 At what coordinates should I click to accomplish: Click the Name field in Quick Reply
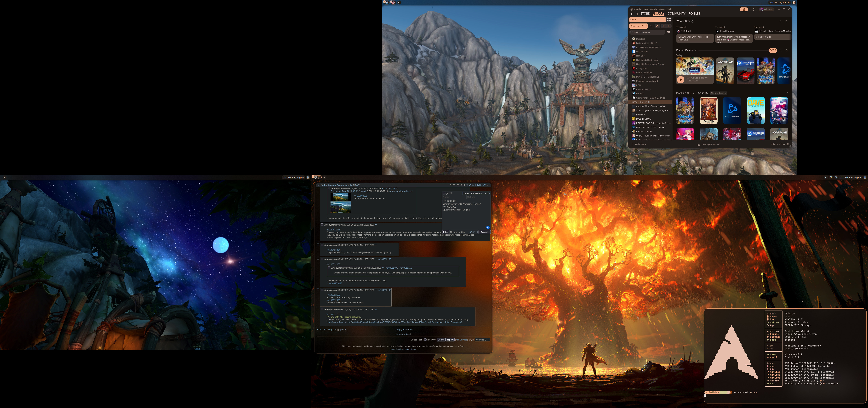pos(455,197)
